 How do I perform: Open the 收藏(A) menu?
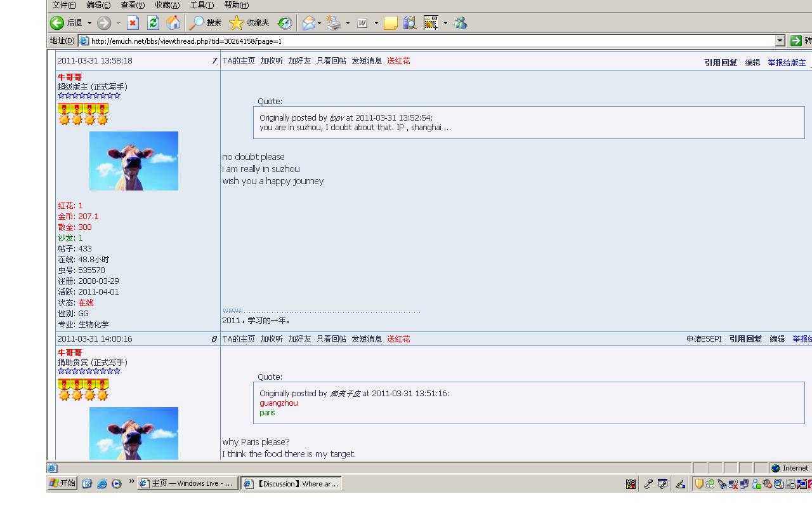point(167,5)
